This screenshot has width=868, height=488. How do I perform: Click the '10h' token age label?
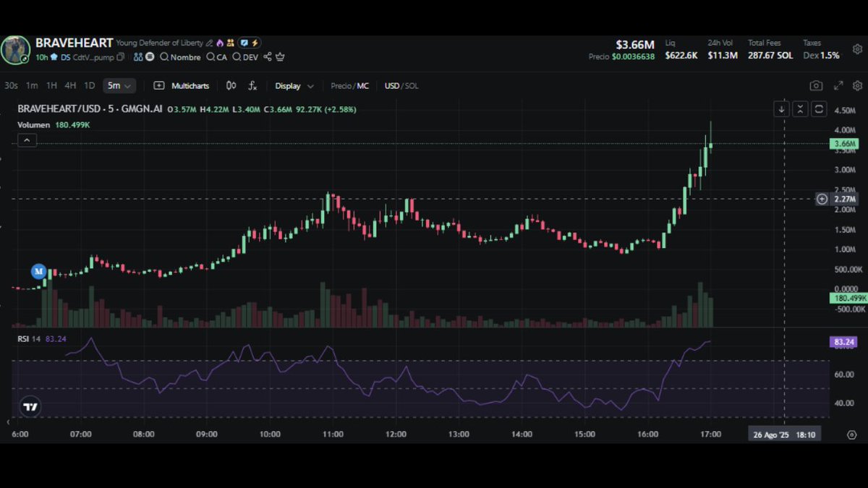[x=42, y=57]
